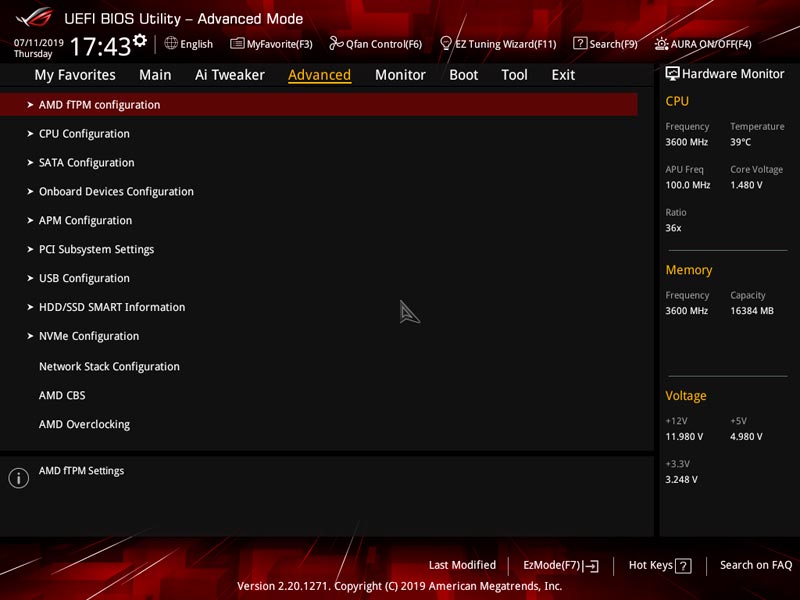Go to the Exit tab
The width and height of the screenshot is (800, 600).
pyautogui.click(x=563, y=75)
